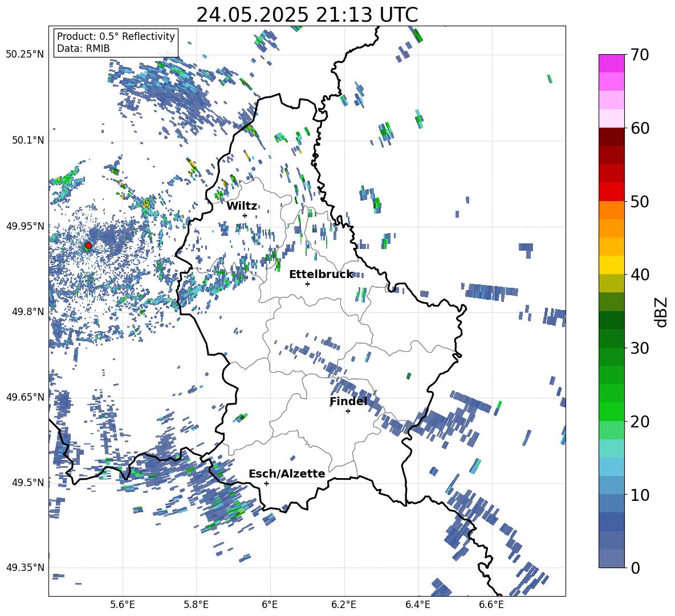Screen dimensions: 675x616
Task: Click the colorbar tick label 30
Action: (640, 348)
